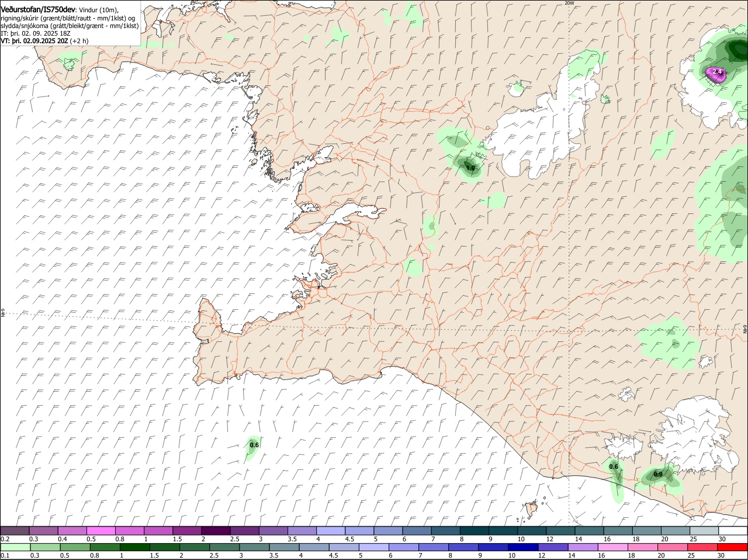Screen dimensions: 748x560
Task: Select the pink rain swatch between 16 and 18
Action: [x=614, y=547]
